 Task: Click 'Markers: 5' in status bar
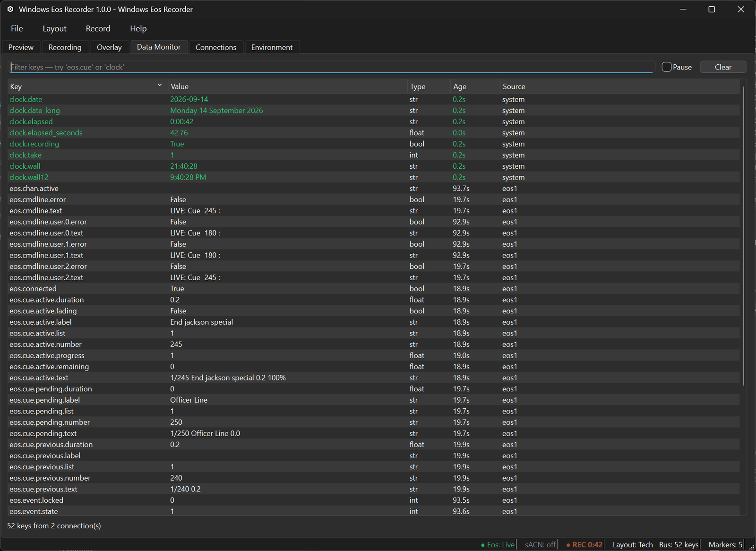[x=725, y=545]
